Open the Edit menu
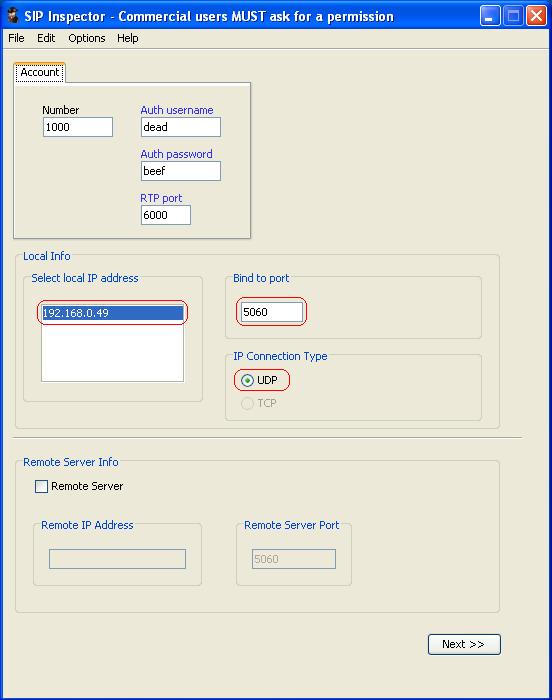The width and height of the screenshot is (552, 700). point(46,38)
